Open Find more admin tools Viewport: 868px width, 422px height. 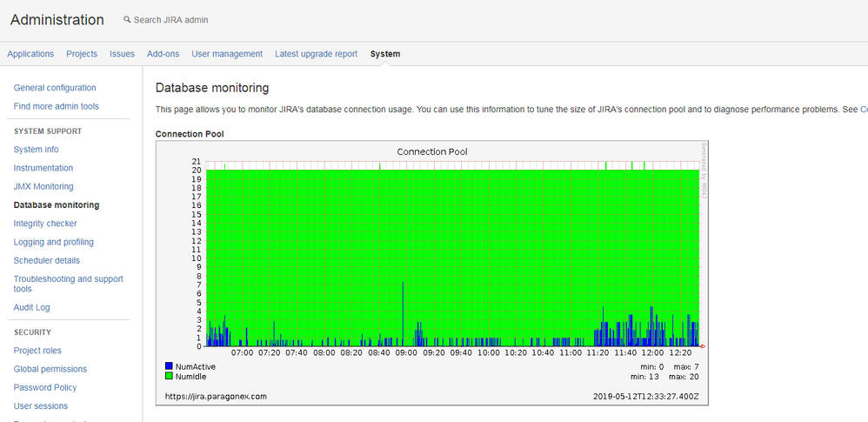point(57,106)
